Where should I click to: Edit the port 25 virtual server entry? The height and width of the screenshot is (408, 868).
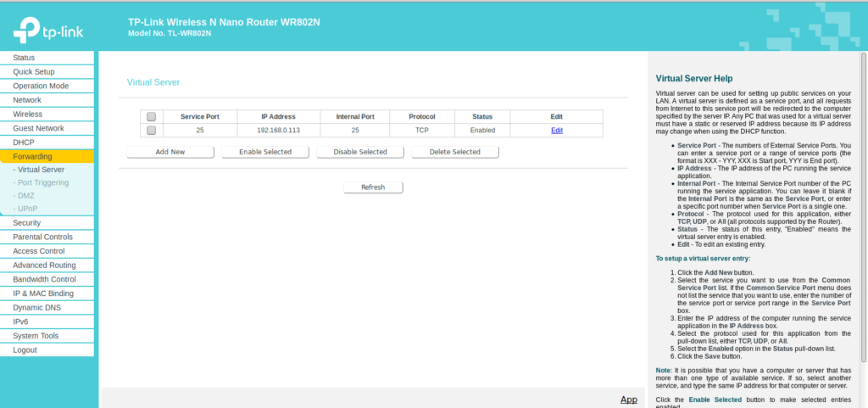[x=556, y=130]
